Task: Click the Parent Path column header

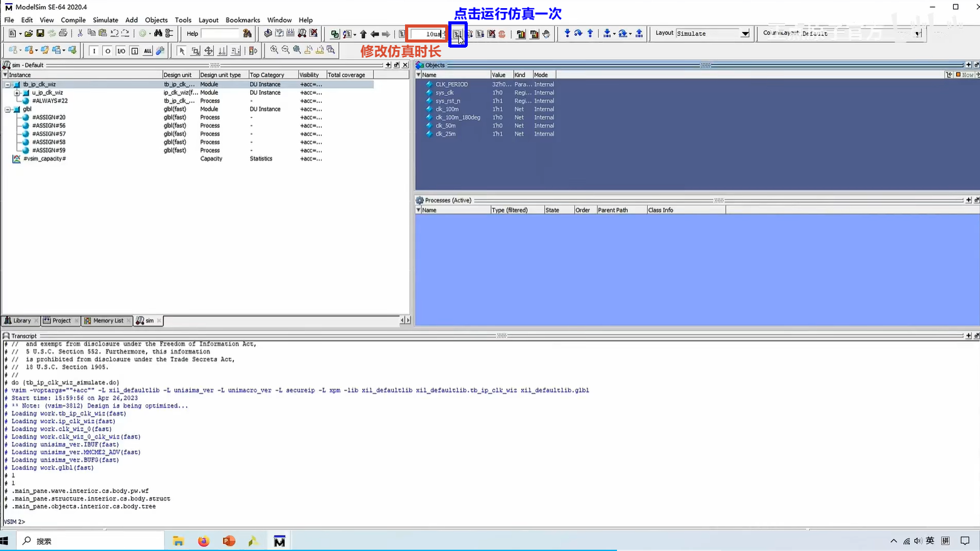Action: pyautogui.click(x=621, y=210)
